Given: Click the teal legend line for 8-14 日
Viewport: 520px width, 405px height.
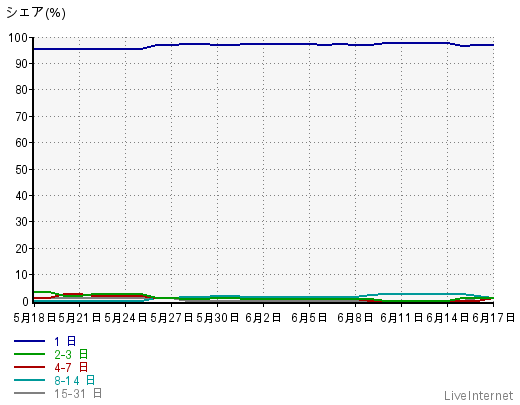Looking at the screenshot, I should (x=29, y=380).
